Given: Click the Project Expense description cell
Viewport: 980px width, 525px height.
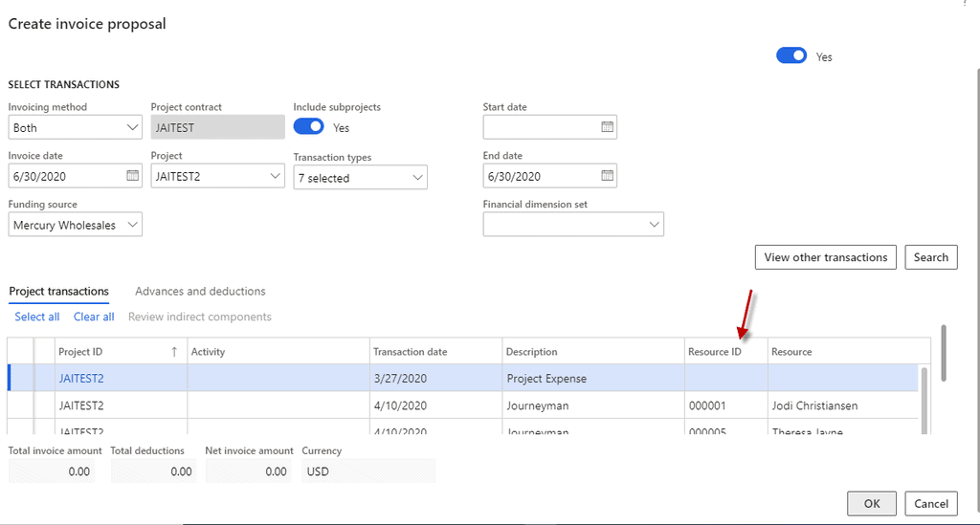Looking at the screenshot, I should point(593,379).
